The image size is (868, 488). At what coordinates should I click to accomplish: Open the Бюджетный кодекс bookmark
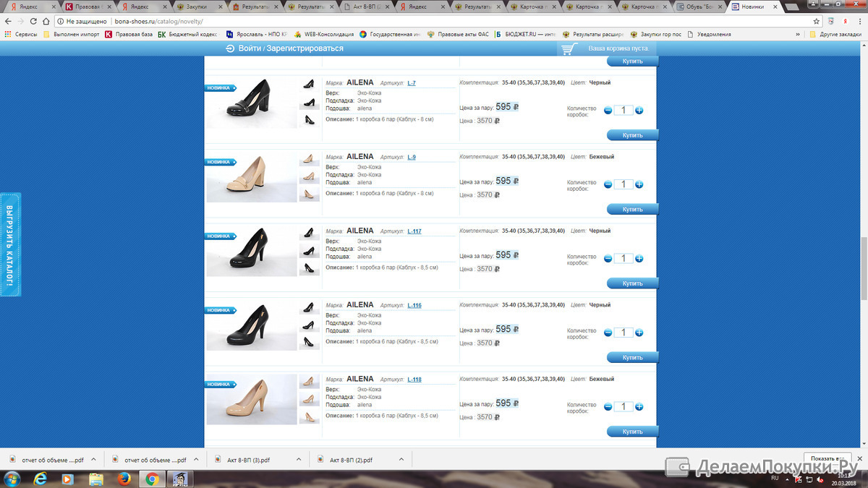[187, 34]
